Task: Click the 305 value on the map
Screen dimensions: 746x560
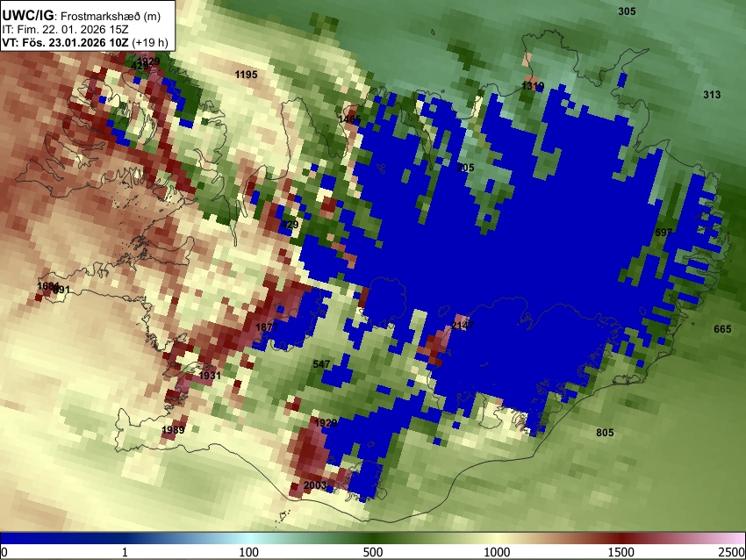Action: [627, 11]
